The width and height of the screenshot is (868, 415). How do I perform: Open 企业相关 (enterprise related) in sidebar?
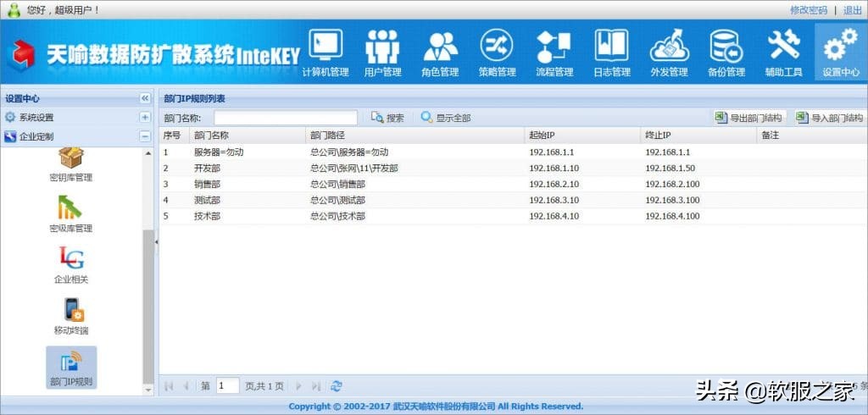(71, 266)
